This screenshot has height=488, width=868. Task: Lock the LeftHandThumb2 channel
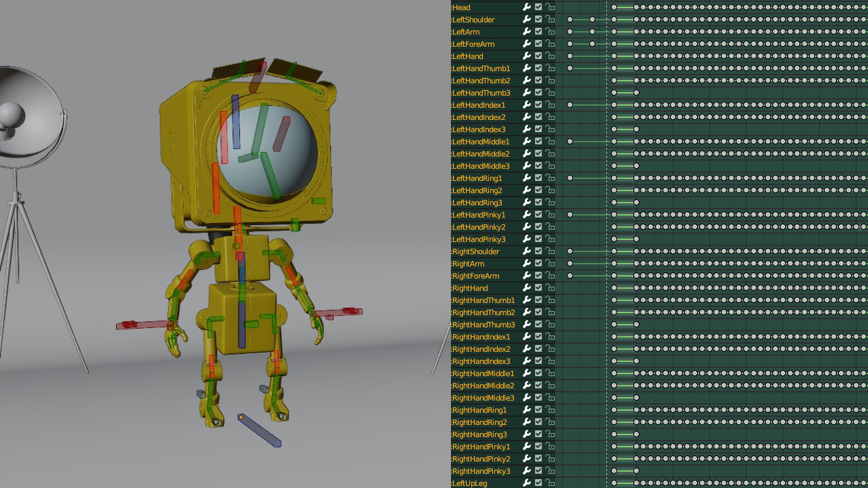550,80
